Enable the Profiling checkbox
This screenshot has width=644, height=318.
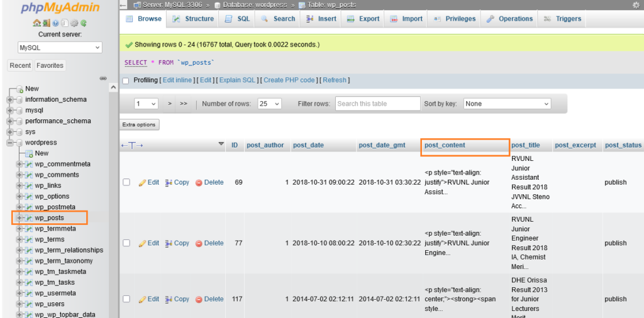tap(126, 81)
